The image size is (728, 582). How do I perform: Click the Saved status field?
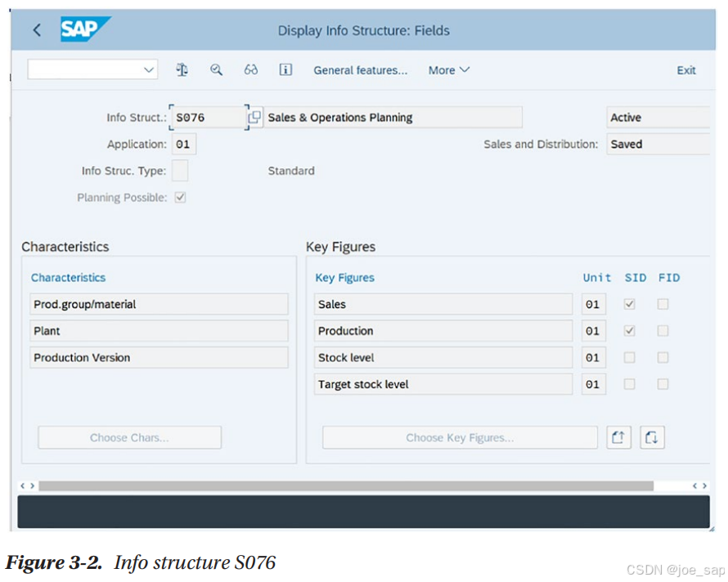point(658,145)
